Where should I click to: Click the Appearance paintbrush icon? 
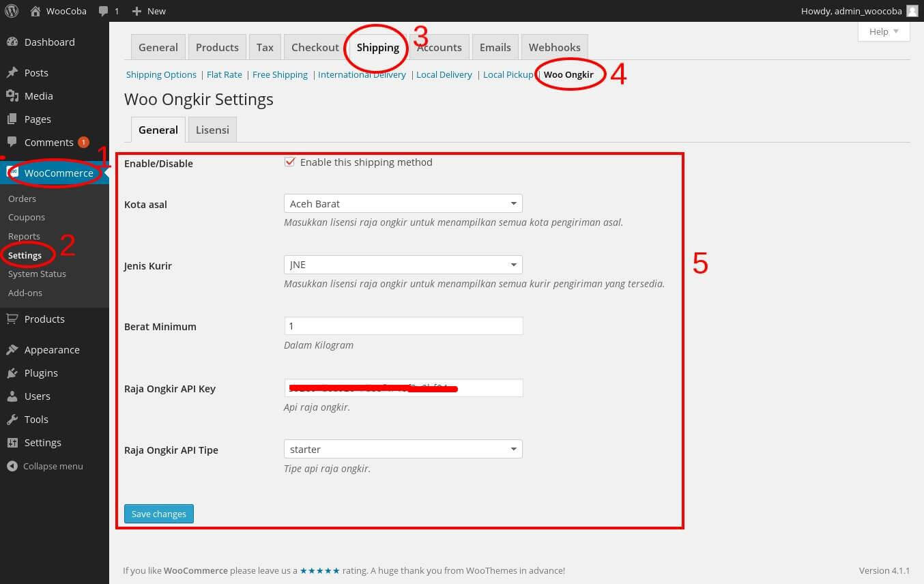(12, 349)
